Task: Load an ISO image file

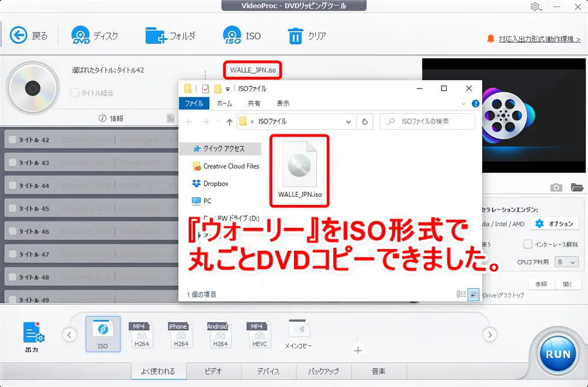Action: pos(242,36)
